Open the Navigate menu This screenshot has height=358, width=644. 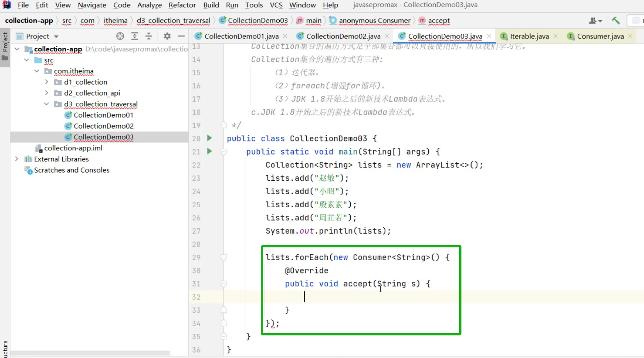coord(92,5)
